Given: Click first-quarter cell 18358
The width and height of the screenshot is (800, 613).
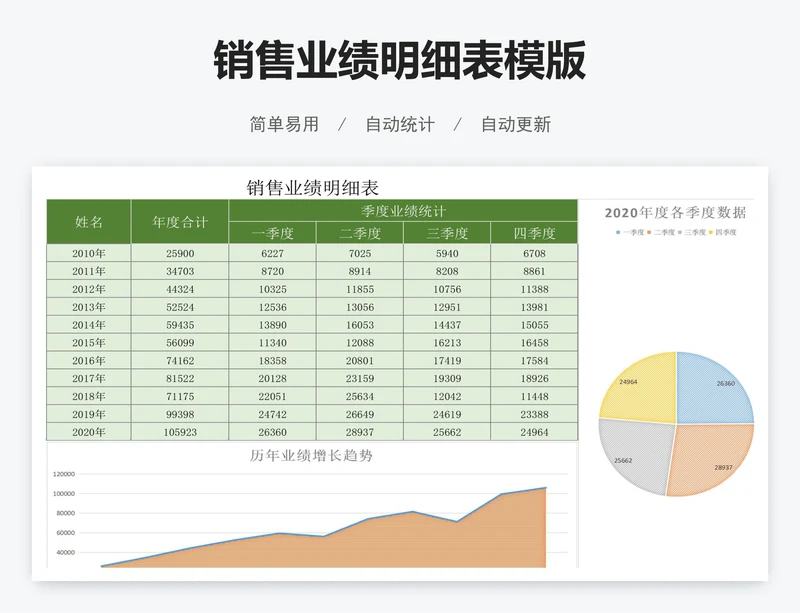Looking at the screenshot, I should tap(272, 360).
